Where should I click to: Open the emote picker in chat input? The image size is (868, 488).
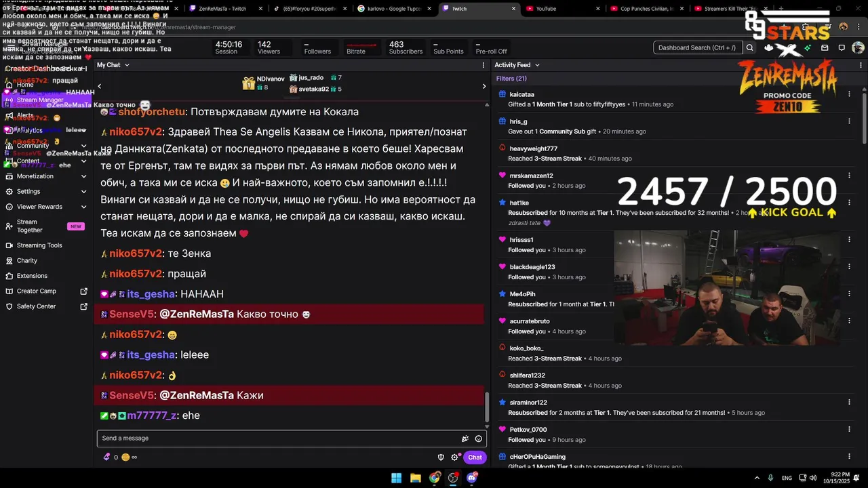479,439
